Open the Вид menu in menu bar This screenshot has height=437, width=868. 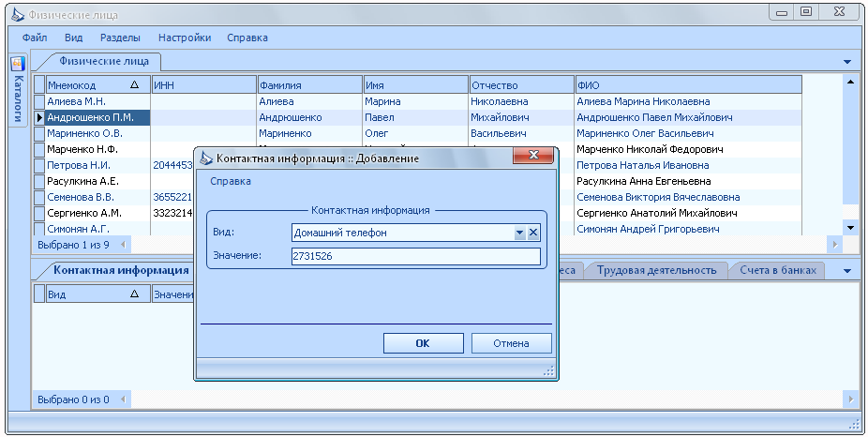(74, 38)
